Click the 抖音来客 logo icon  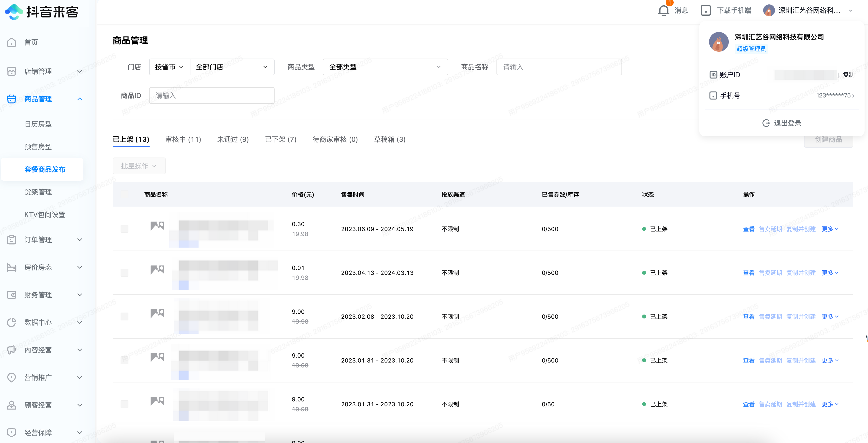click(x=14, y=12)
